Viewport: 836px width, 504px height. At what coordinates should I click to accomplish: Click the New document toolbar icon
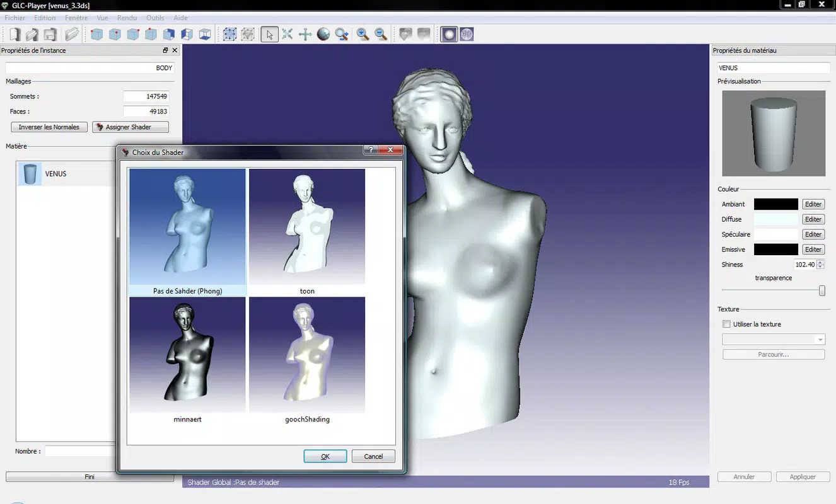(15, 35)
